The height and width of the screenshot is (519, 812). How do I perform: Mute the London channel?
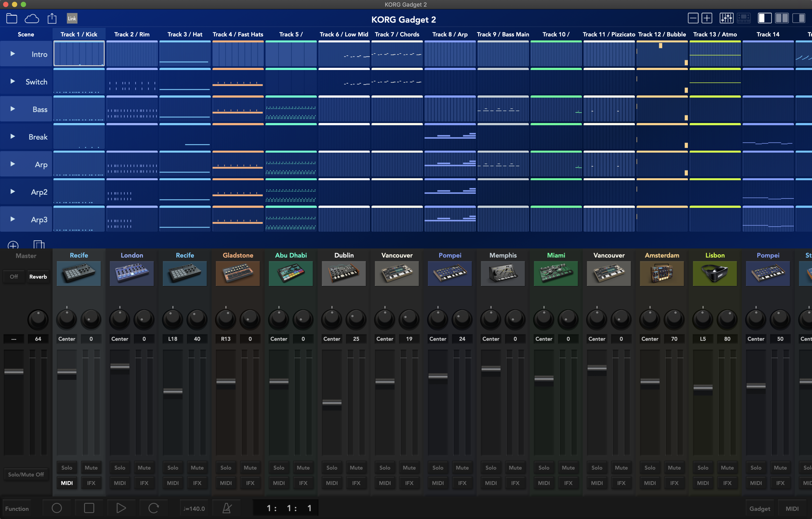pyautogui.click(x=144, y=468)
